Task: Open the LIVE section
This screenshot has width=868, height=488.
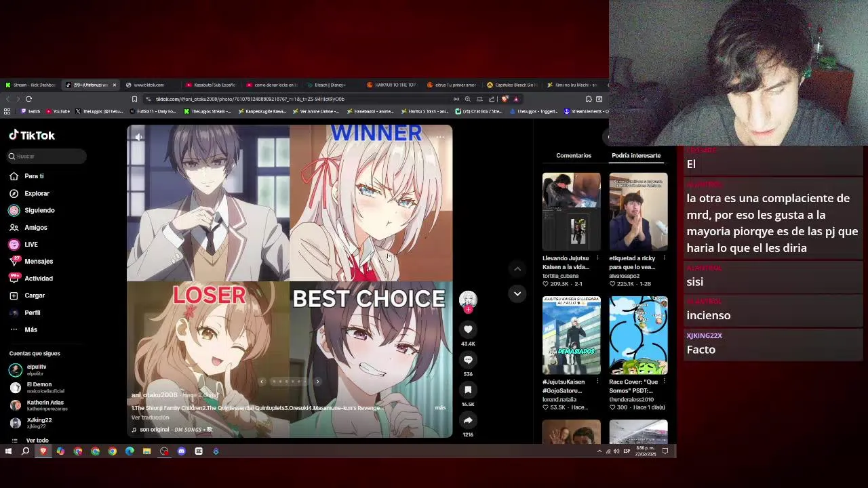Action: tap(24, 245)
